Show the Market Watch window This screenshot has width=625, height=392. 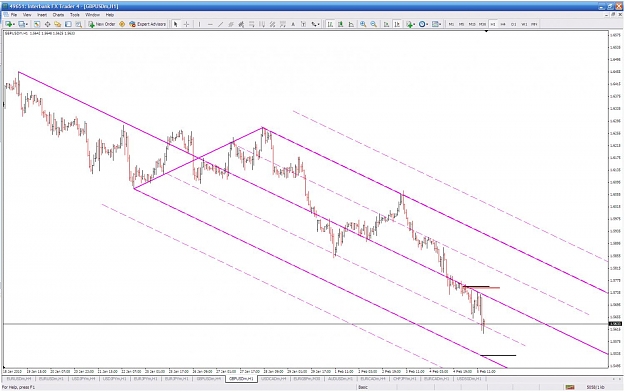pos(37,24)
